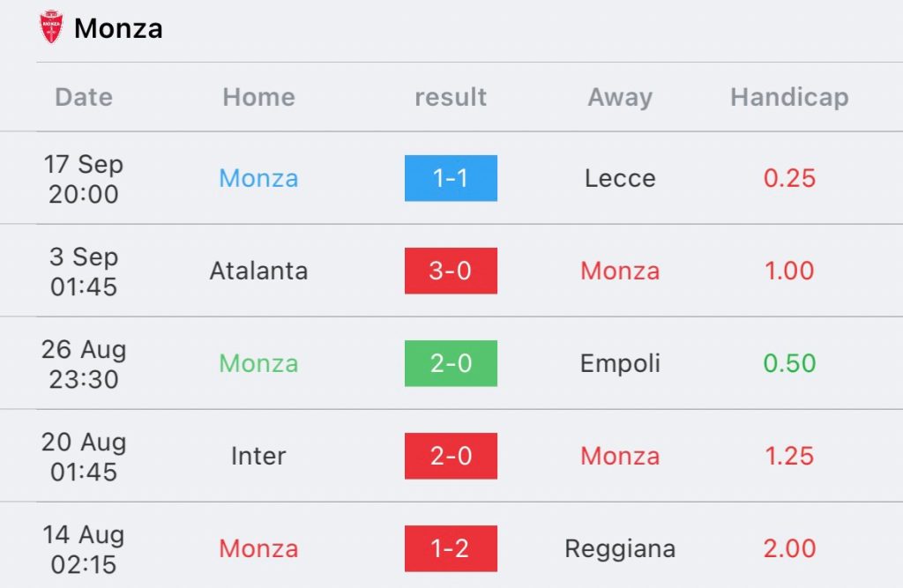Select the Date column header
The width and height of the screenshot is (903, 588).
(84, 97)
